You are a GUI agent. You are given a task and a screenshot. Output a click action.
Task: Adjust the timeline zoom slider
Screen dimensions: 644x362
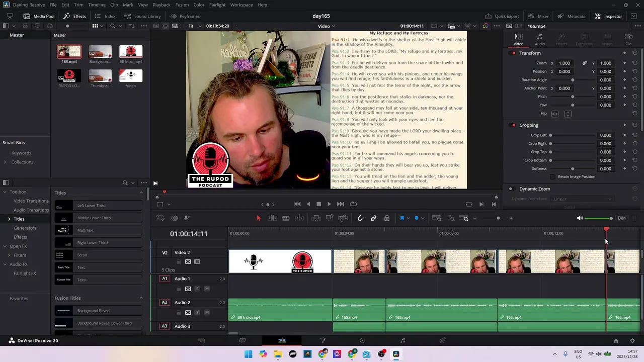coord(493,218)
